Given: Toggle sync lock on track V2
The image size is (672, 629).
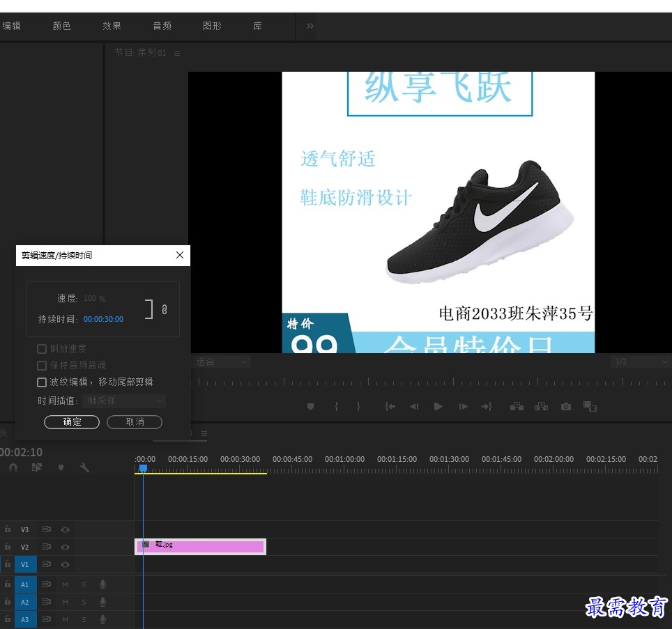Looking at the screenshot, I should tap(46, 546).
